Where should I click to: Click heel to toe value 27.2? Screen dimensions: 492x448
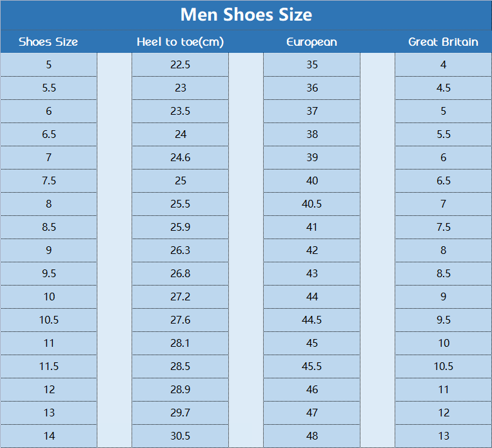(x=181, y=297)
